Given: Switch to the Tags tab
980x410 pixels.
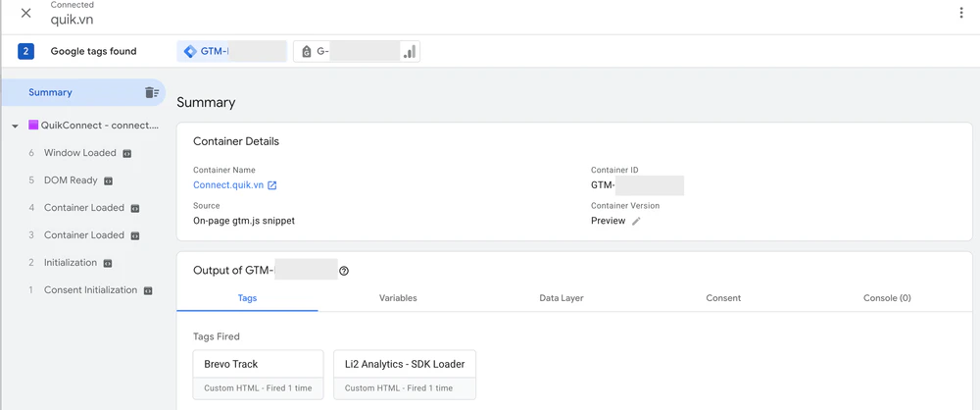Looking at the screenshot, I should pyautogui.click(x=247, y=298).
